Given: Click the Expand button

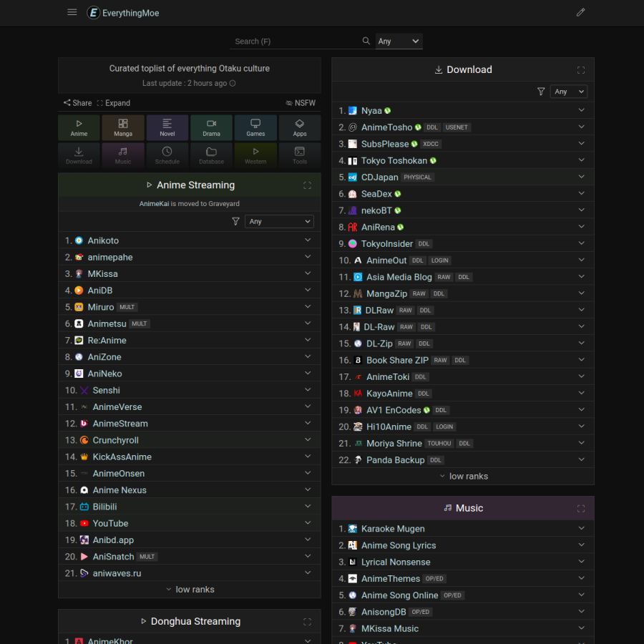Looking at the screenshot, I should pyautogui.click(x=113, y=102).
